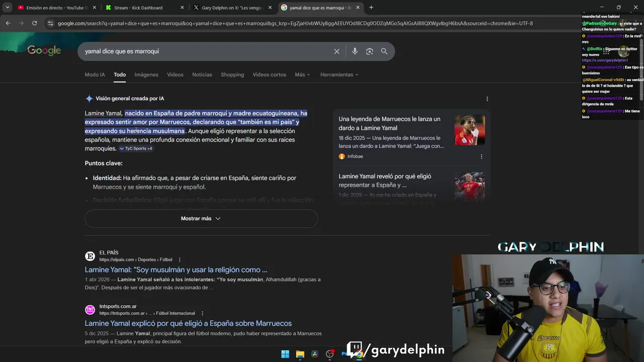The image size is (644, 362).
Task: Close the YouTube tab
Action: pos(94,8)
